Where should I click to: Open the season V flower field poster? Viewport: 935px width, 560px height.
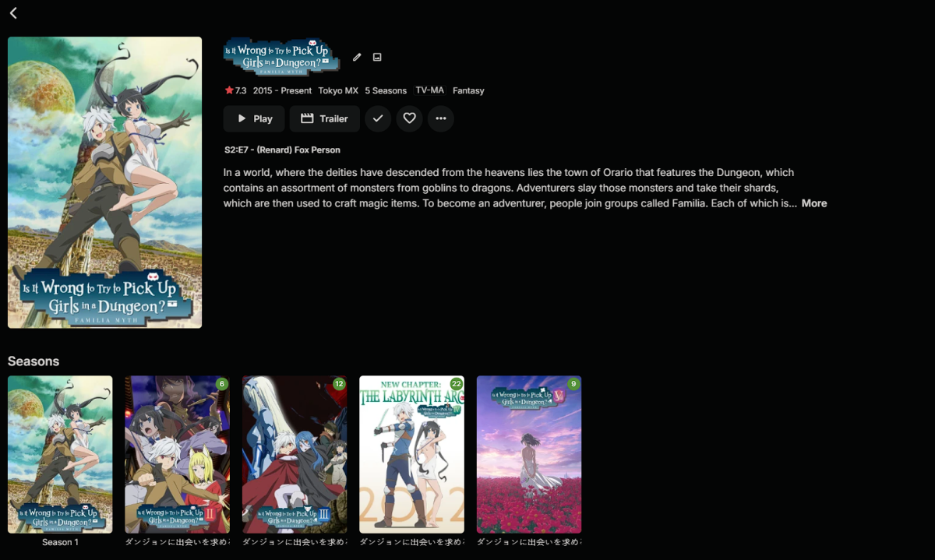point(529,455)
